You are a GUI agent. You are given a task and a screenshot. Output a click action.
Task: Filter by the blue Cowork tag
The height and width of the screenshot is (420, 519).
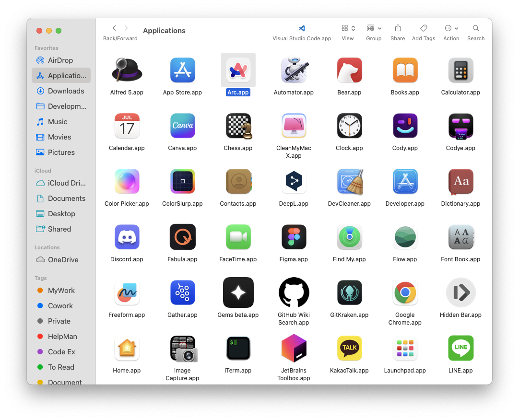61,306
